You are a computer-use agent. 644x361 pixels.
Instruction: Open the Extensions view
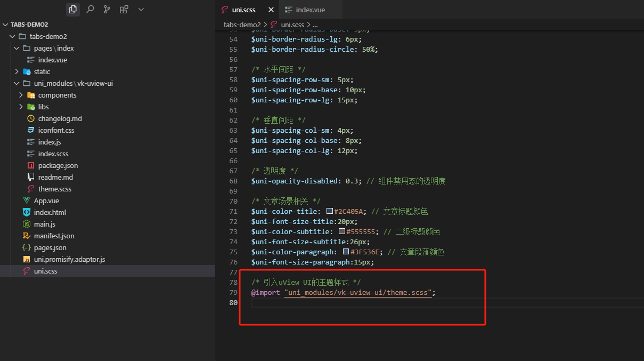(123, 9)
